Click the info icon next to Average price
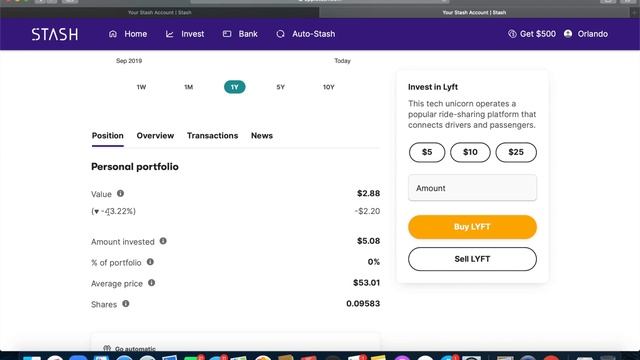 151,283
